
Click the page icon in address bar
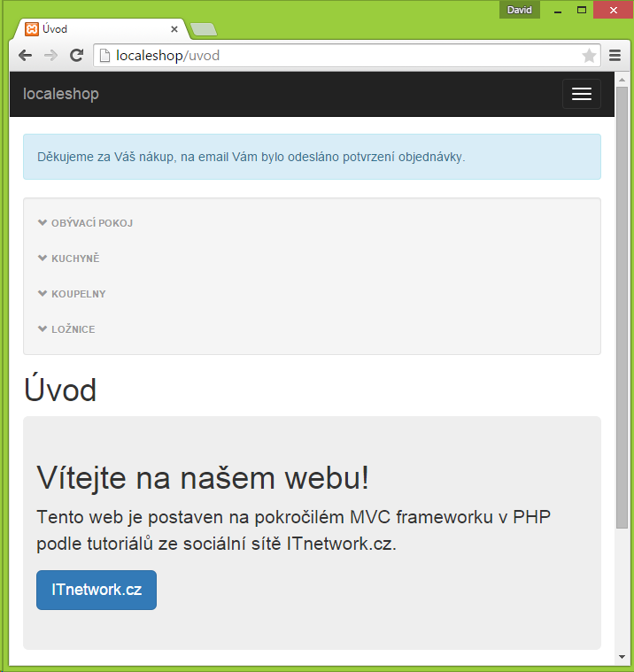point(104,56)
